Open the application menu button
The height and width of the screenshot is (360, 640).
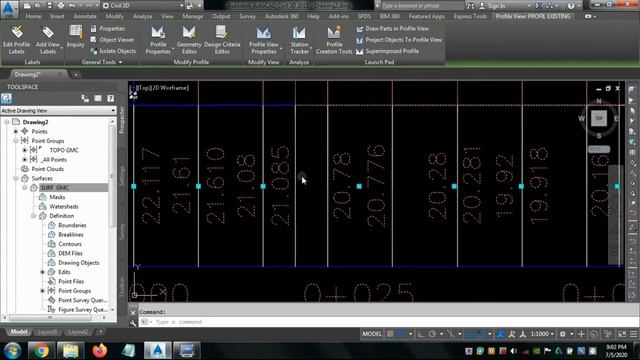coord(9,9)
